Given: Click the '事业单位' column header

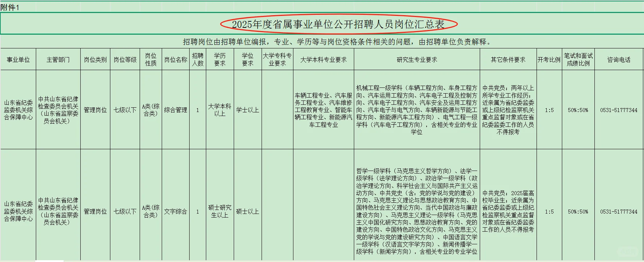Looking at the screenshot, I should tap(18, 60).
